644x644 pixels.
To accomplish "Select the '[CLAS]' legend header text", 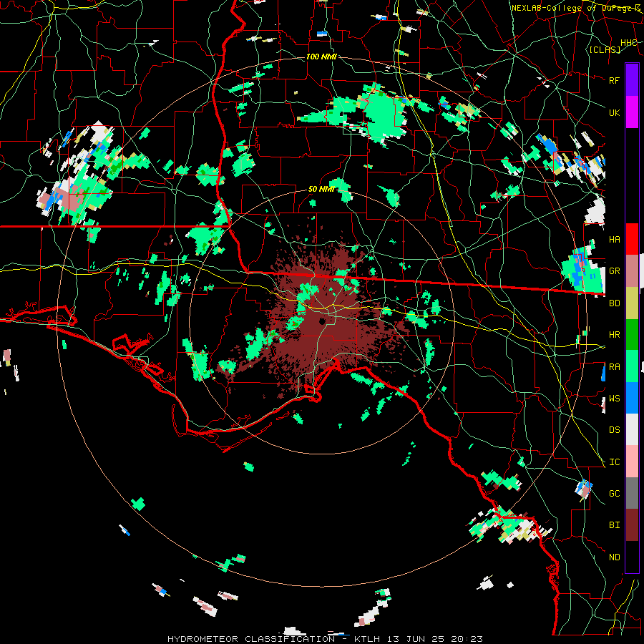I will click(605, 49).
